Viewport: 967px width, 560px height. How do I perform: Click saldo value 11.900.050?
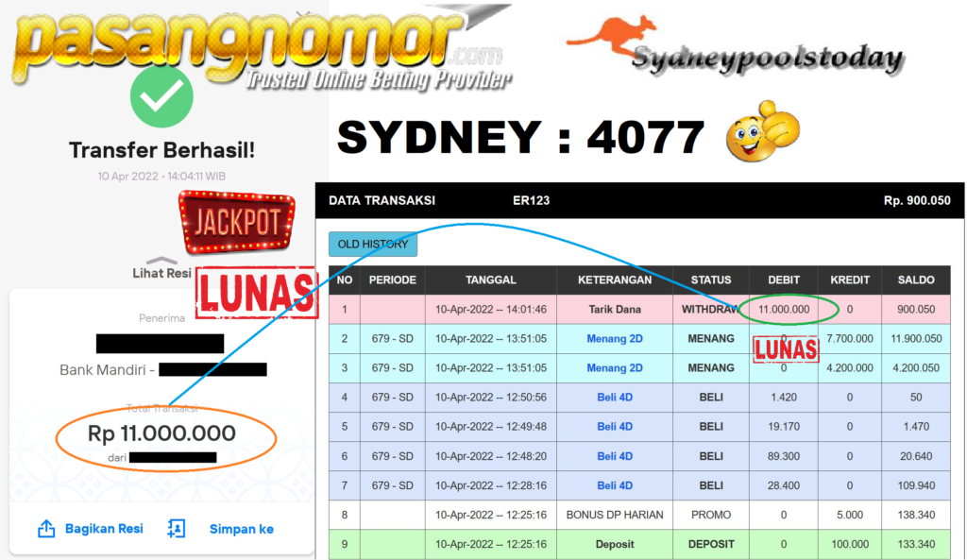(916, 339)
